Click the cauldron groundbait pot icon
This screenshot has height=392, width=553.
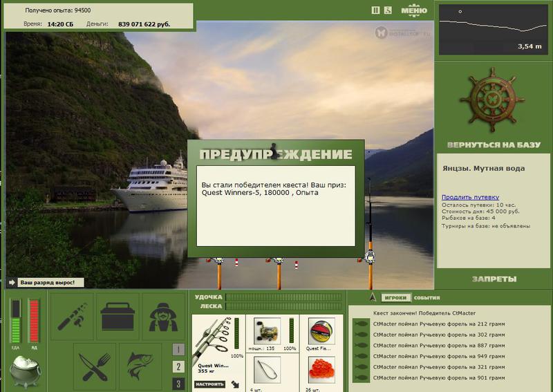25,371
